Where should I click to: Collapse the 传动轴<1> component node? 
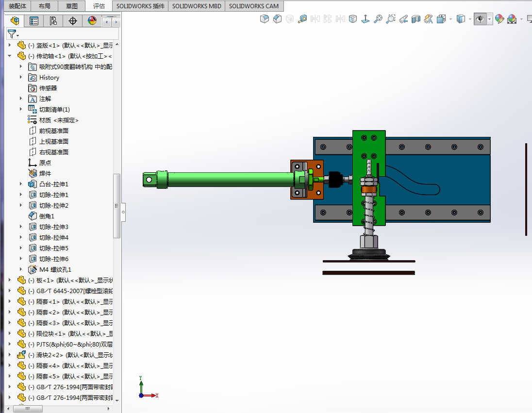coord(10,56)
